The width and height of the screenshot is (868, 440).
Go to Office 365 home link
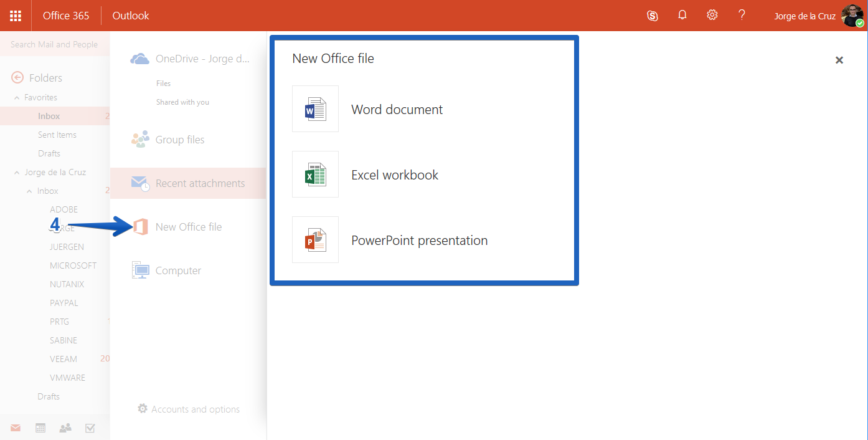pos(66,16)
